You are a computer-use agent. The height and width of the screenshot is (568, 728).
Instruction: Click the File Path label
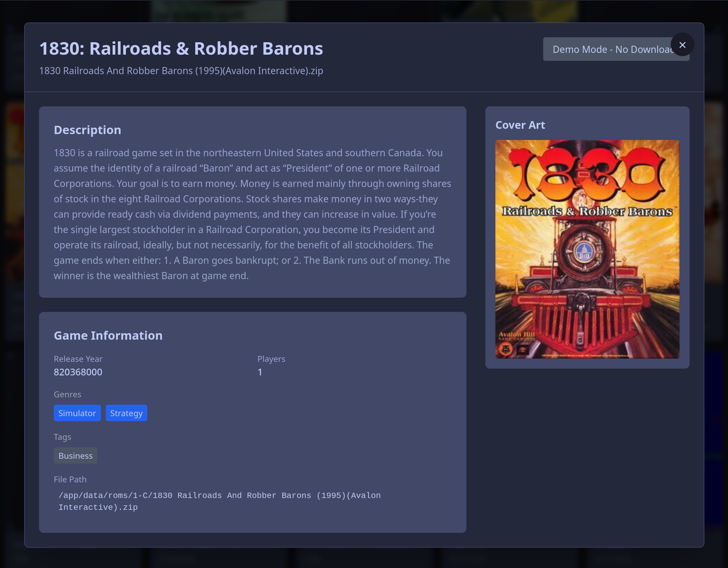click(x=70, y=479)
